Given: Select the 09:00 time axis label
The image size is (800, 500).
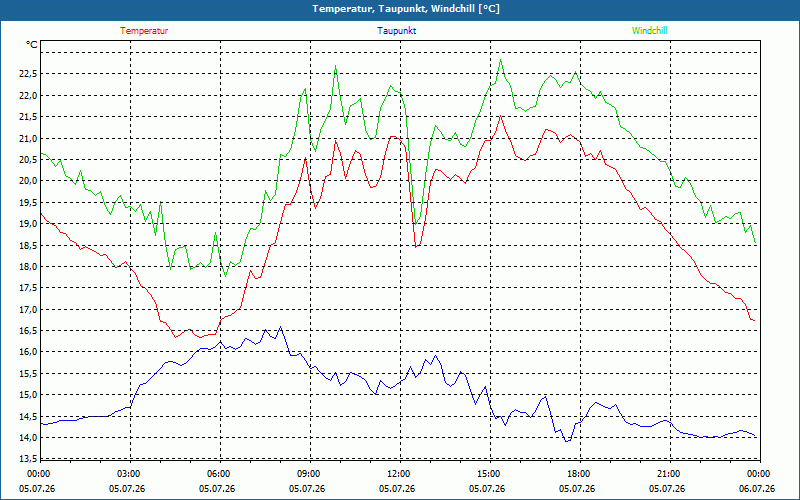Looking at the screenshot, I should [310, 474].
